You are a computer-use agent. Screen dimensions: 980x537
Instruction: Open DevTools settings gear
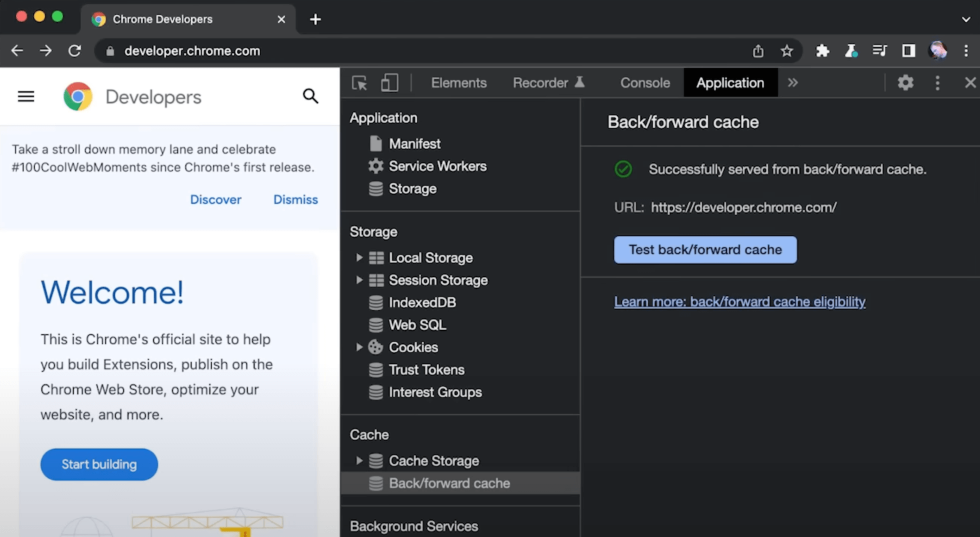point(905,82)
